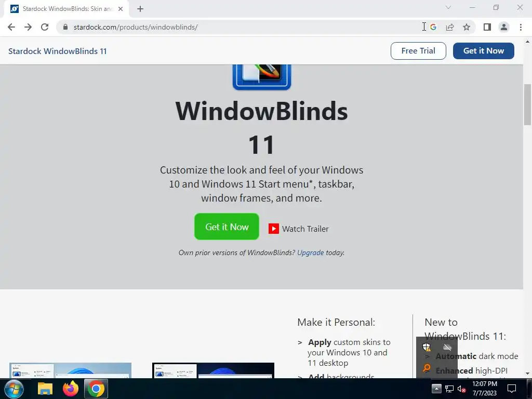Open a new browser tab
The image size is (532, 399).
[x=140, y=9]
